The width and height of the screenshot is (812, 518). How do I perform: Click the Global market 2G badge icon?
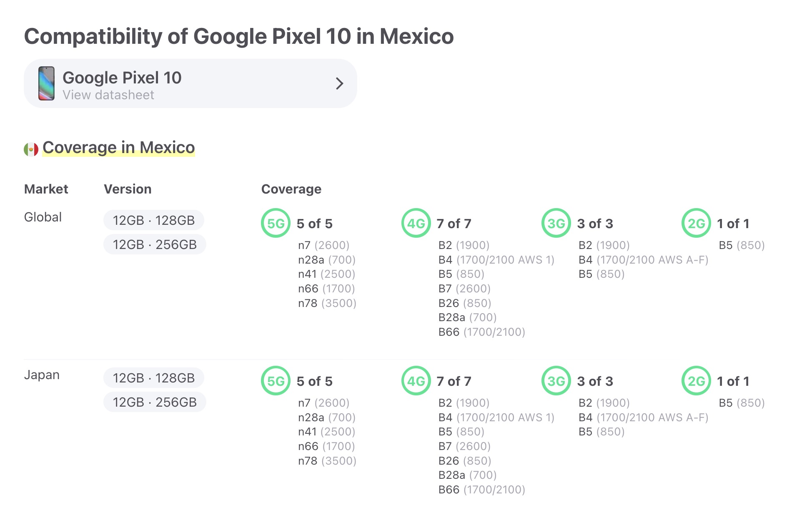click(696, 223)
